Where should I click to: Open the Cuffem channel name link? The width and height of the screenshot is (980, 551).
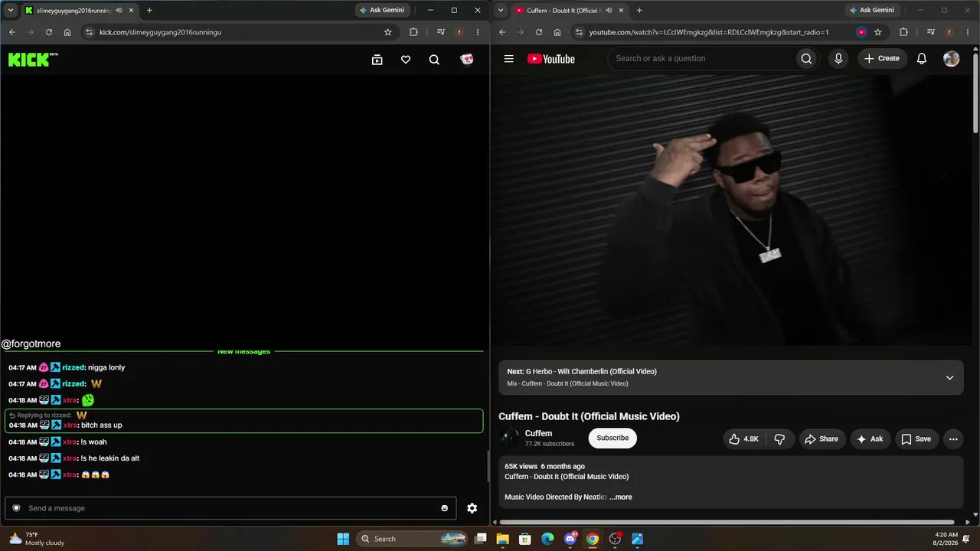coord(538,433)
